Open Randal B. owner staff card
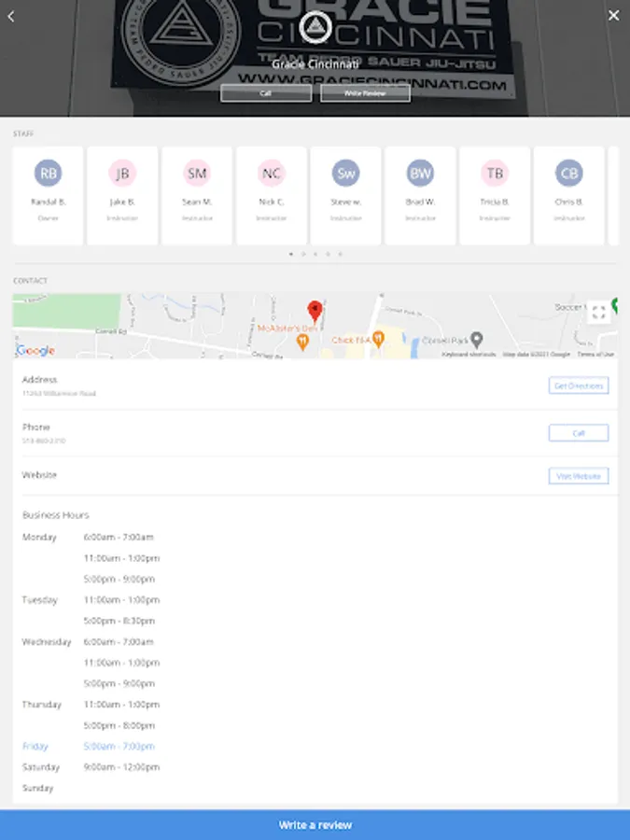Image resolution: width=630 pixels, height=840 pixels. (48, 196)
